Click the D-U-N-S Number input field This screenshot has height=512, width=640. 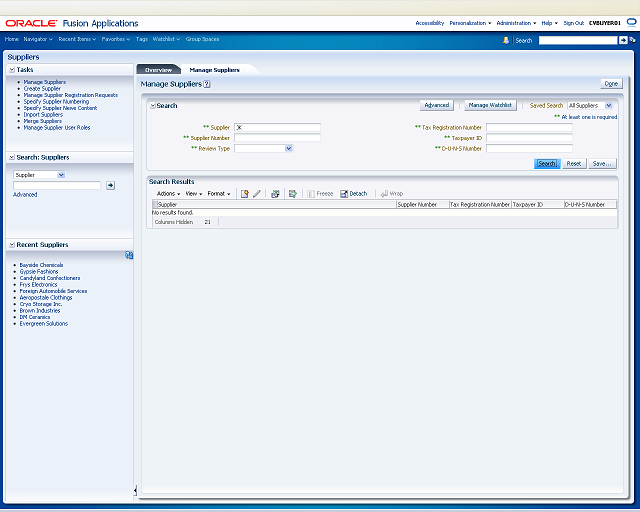(529, 149)
